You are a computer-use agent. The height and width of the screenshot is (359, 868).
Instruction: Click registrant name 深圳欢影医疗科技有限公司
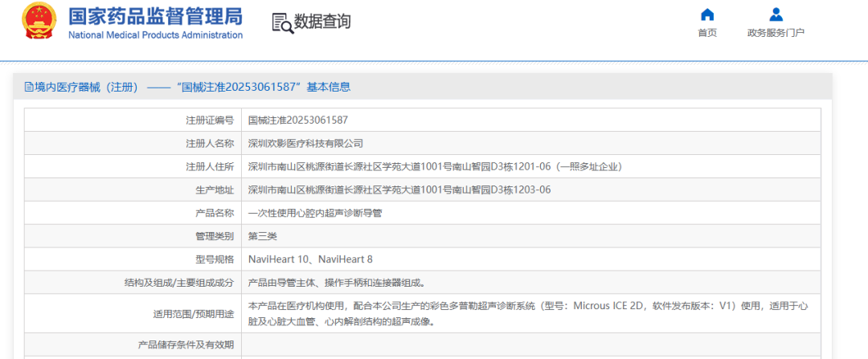pos(305,143)
